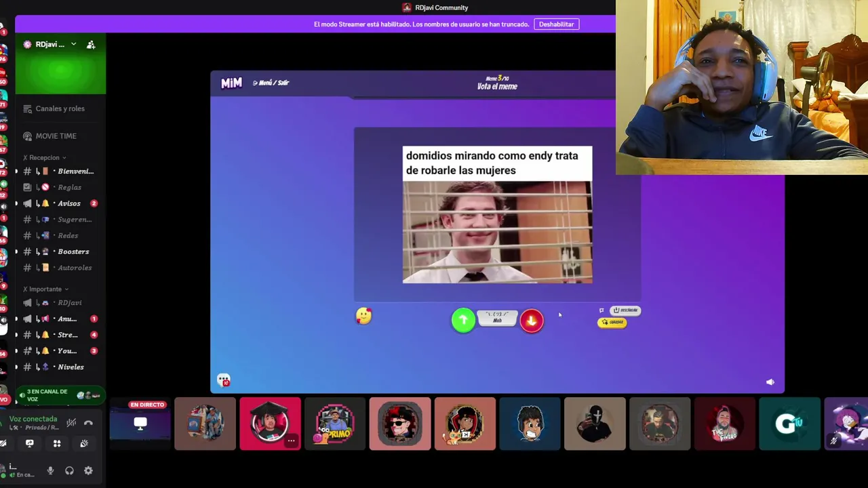This screenshot has width=868, height=488.
Task: Collapse the Recepcion category
Action: point(45,157)
